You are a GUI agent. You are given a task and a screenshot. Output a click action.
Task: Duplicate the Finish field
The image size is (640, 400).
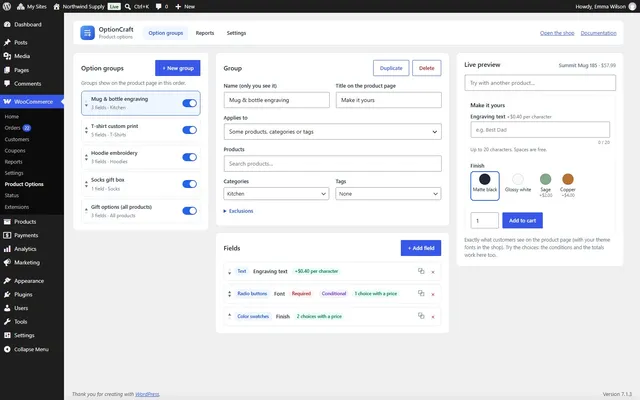(x=421, y=316)
